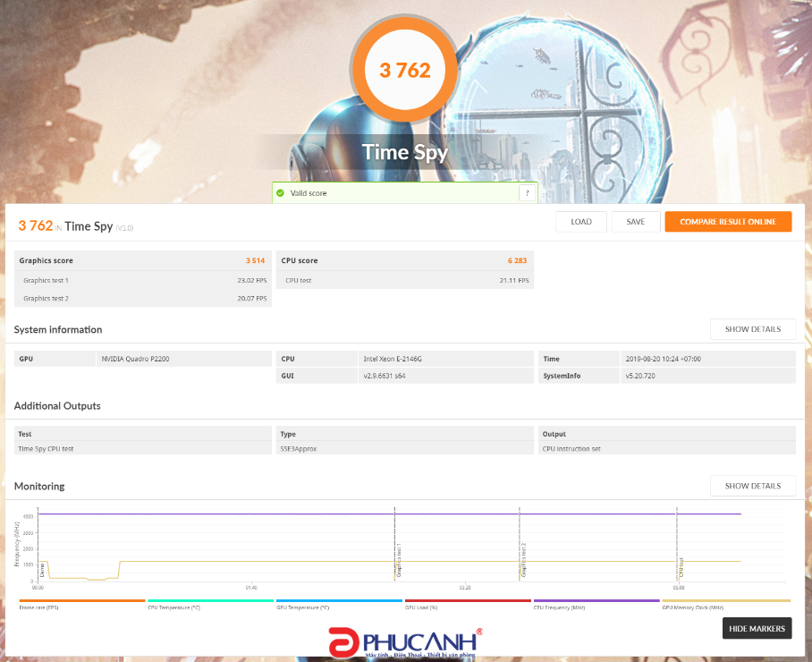
Task: Select the Graphics test 1 chart marker
Action: (399, 561)
